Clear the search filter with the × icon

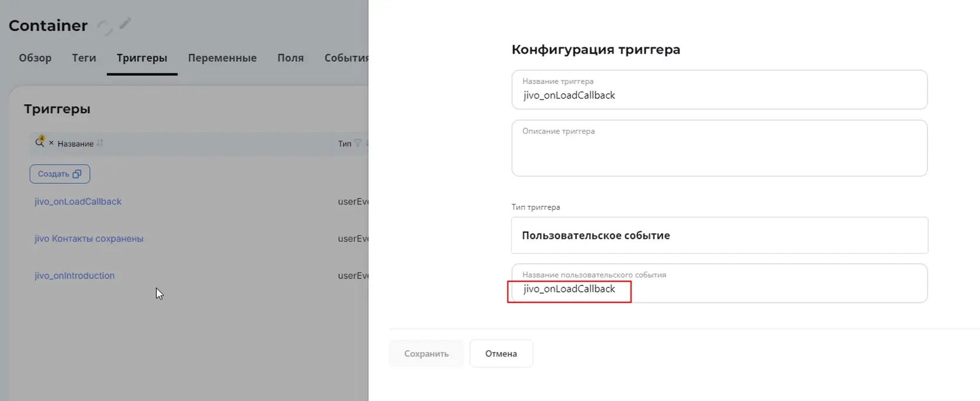tap(51, 142)
